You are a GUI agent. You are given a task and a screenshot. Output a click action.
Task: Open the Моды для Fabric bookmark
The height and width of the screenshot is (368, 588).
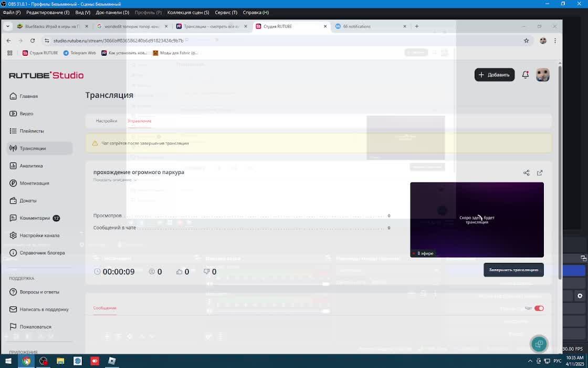175,53
